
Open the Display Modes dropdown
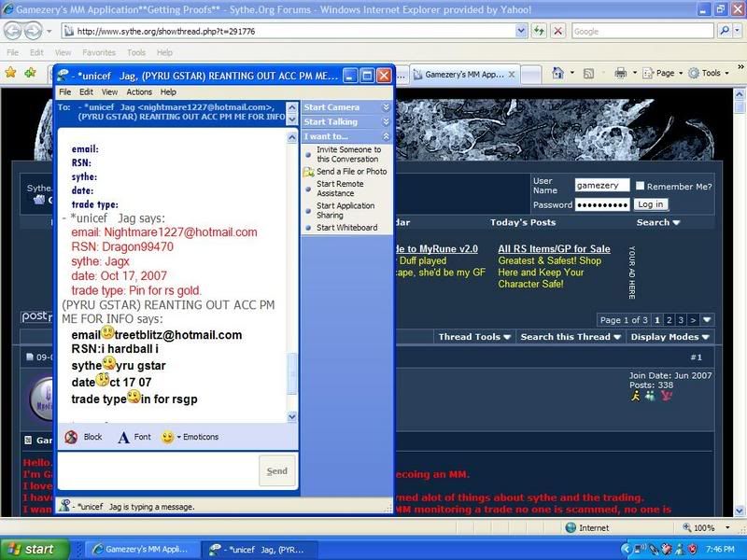pyautogui.click(x=669, y=337)
